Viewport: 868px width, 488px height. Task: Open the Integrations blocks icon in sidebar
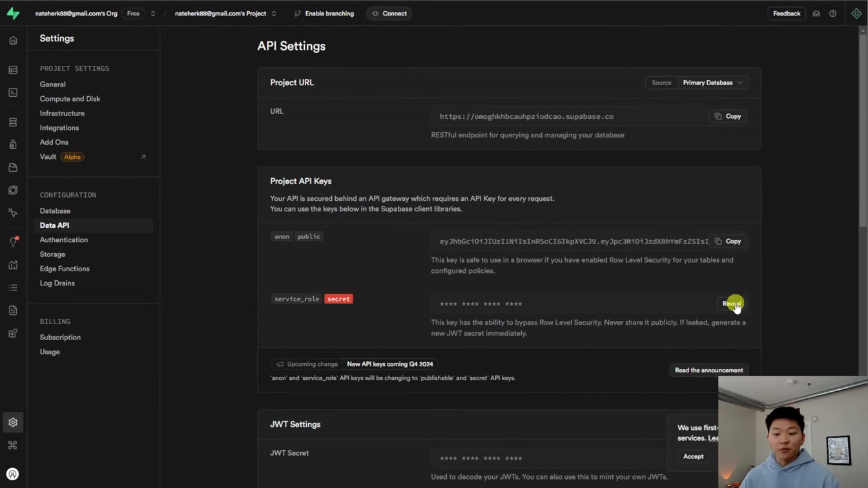[x=13, y=333]
